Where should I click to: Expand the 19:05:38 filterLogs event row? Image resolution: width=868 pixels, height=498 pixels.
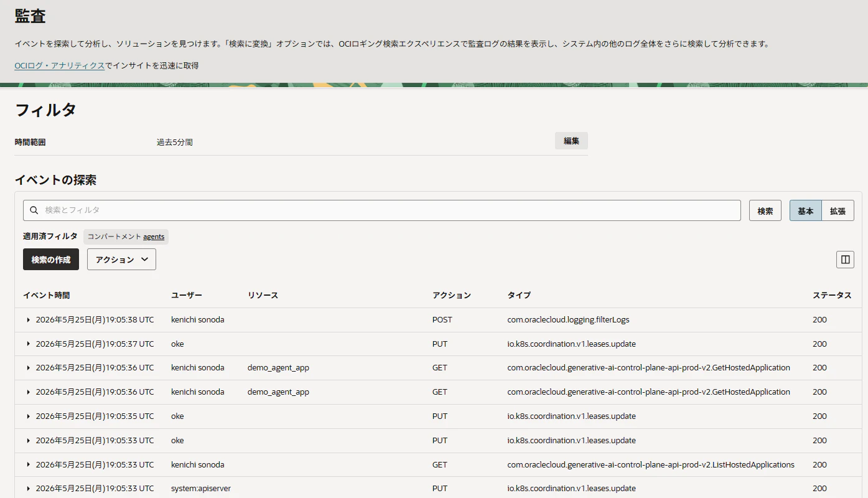tap(29, 319)
